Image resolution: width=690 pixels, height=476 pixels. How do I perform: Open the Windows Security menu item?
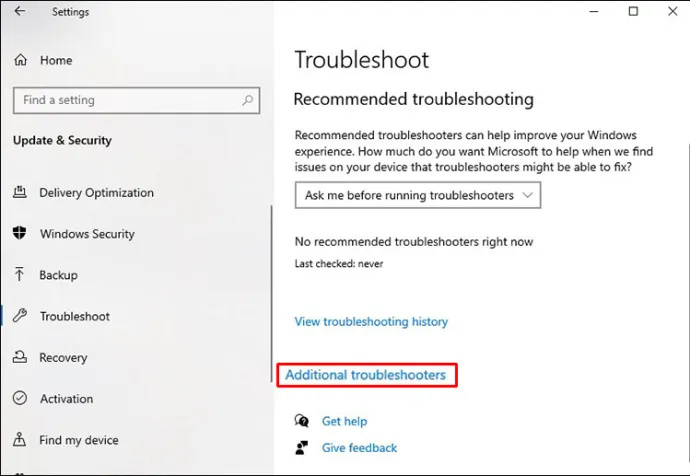tap(87, 234)
